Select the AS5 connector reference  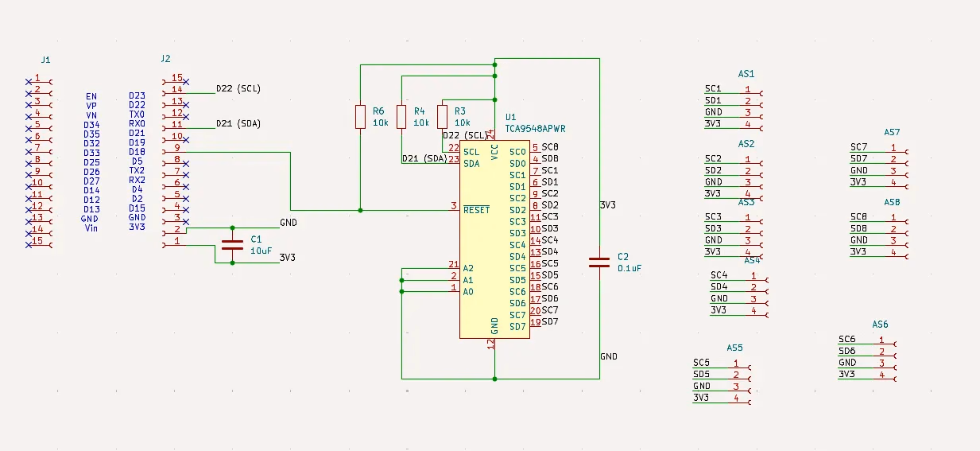coord(735,348)
